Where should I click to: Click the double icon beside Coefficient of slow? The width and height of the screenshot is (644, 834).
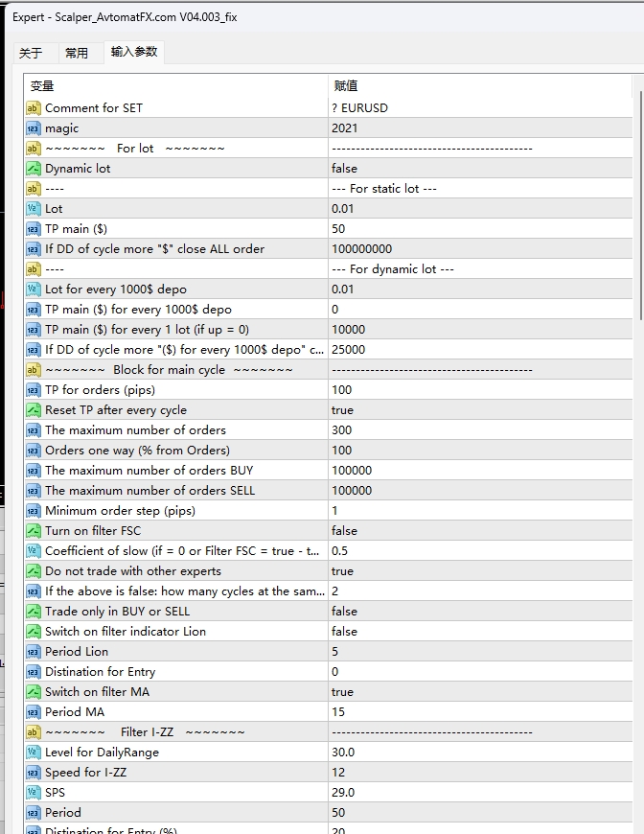pos(33,551)
